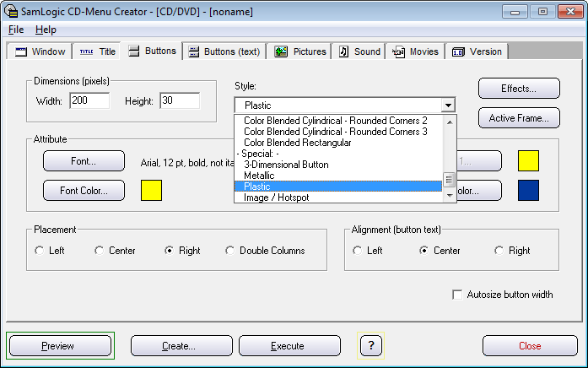
Task: Click the Effects... button
Action: (x=519, y=89)
